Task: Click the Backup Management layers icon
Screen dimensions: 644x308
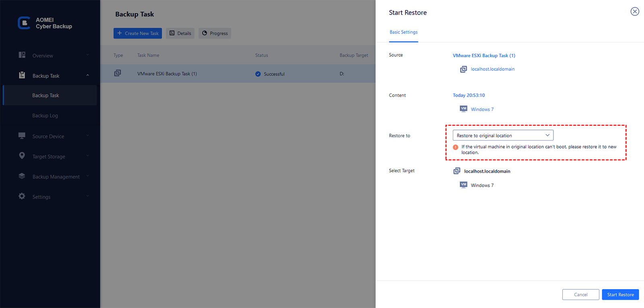Action: tap(22, 176)
